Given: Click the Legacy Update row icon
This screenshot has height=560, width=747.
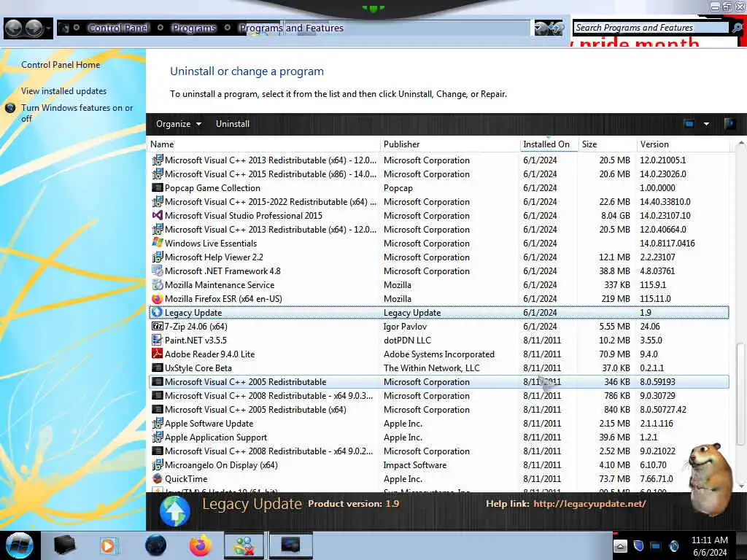Looking at the screenshot, I should [x=158, y=312].
